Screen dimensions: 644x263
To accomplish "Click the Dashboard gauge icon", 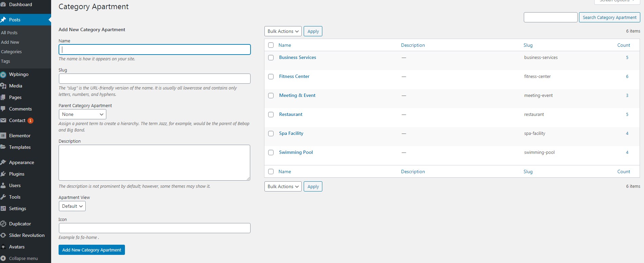I will point(3,4).
